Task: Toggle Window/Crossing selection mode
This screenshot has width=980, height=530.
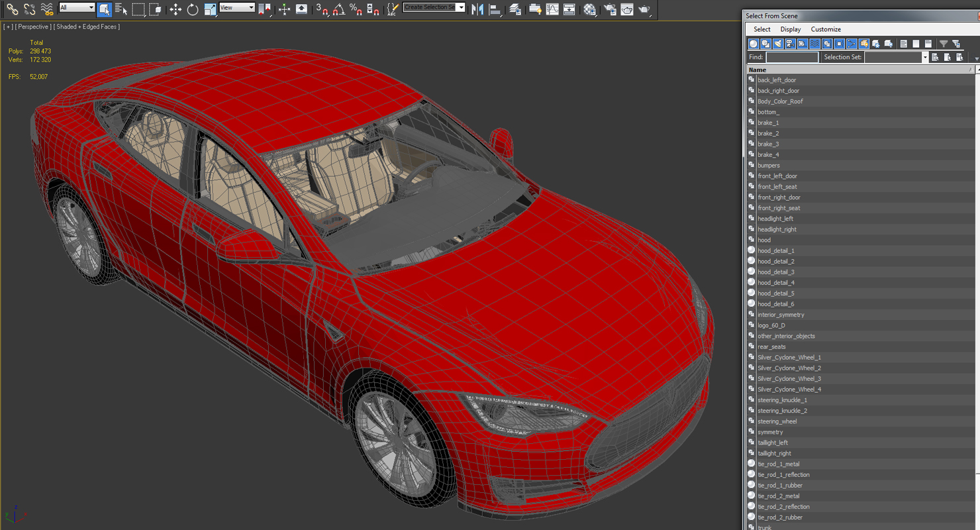Action: (155, 9)
